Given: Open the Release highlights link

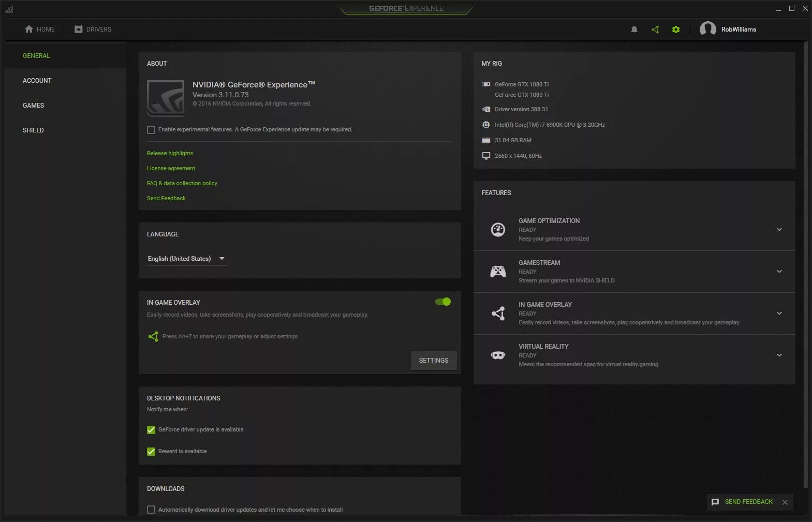Looking at the screenshot, I should coord(170,153).
